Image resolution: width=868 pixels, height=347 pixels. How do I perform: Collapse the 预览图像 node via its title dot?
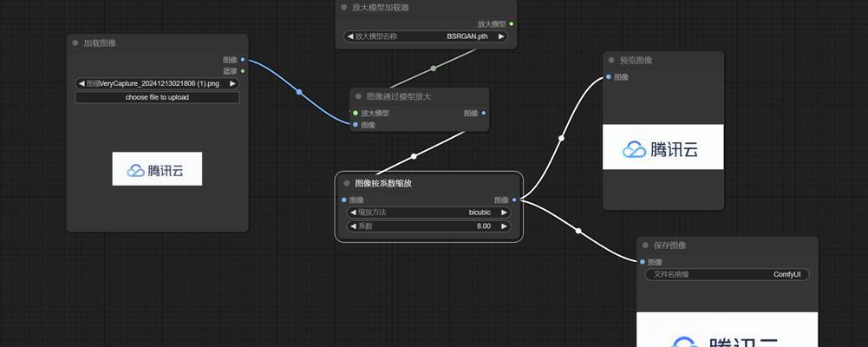[611, 61]
